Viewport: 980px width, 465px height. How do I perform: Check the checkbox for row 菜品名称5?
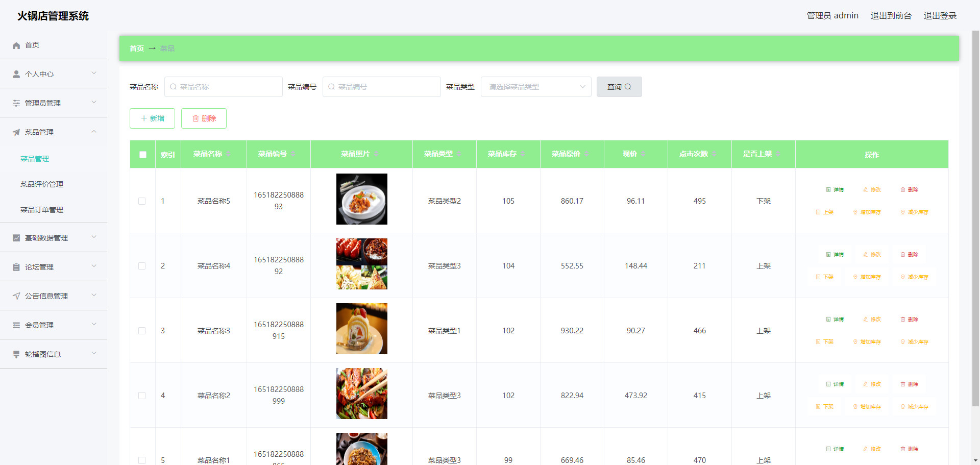[x=142, y=201]
